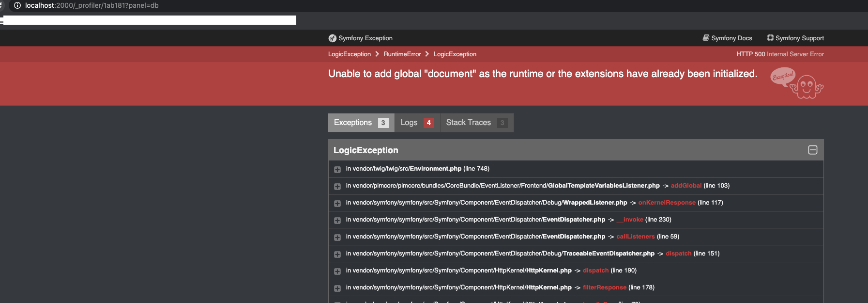Switch to the Logs tab

click(417, 123)
